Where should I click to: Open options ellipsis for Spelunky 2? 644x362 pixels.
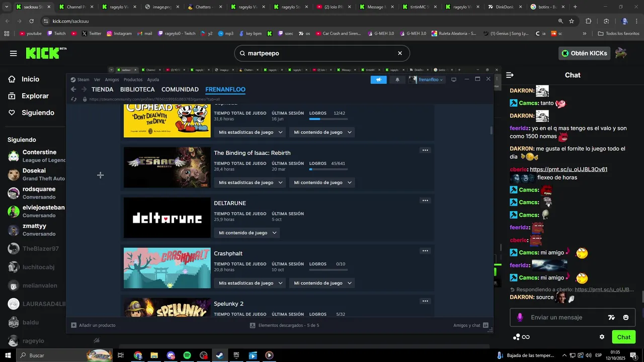click(425, 301)
